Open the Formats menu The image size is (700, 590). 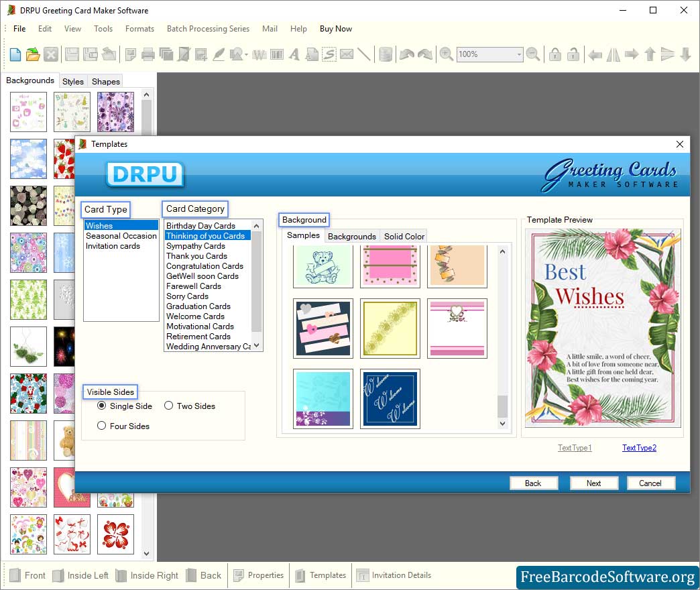139,29
